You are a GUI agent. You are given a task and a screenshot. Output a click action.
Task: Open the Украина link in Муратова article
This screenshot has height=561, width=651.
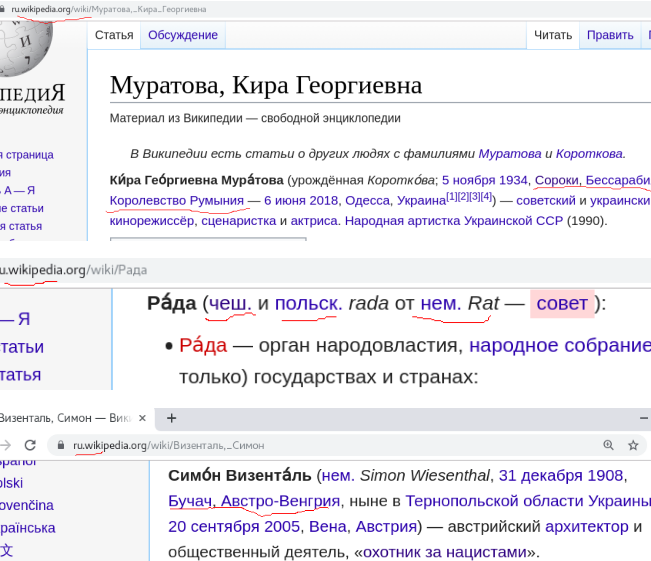(x=421, y=200)
